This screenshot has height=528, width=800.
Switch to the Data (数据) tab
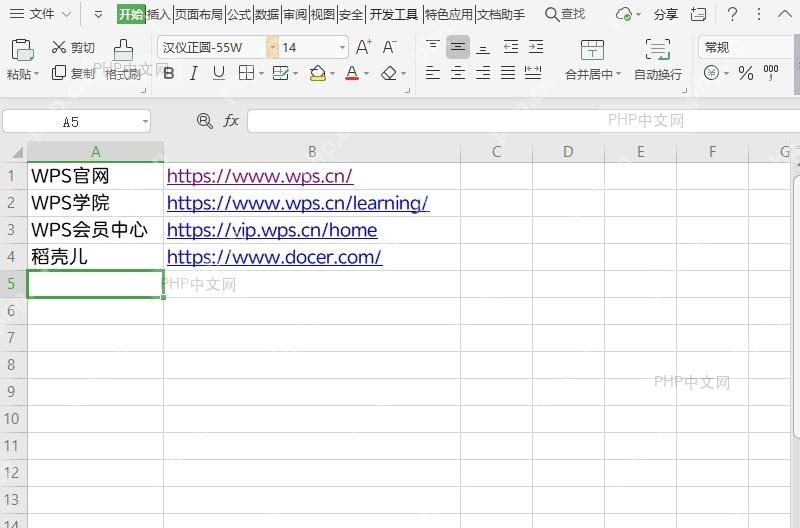pyautogui.click(x=267, y=14)
